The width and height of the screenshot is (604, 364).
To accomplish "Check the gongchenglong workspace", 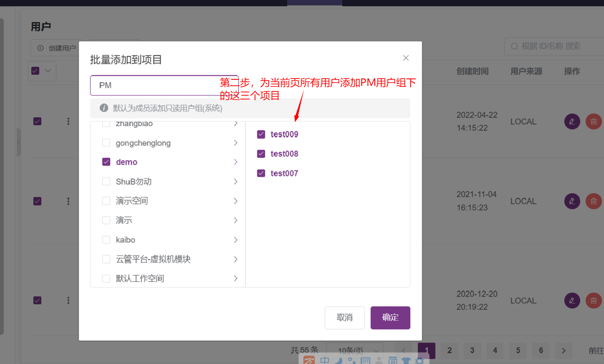I will point(106,143).
